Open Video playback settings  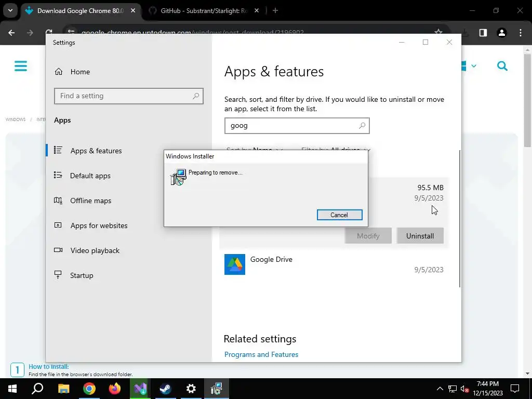[x=95, y=250]
